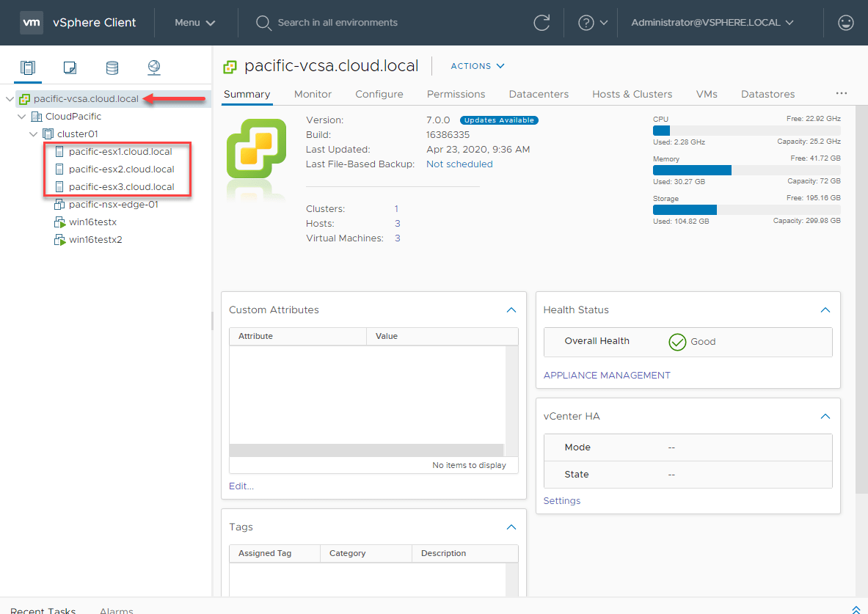The width and height of the screenshot is (868, 614).
Task: Click the Clusters count link 1
Action: [396, 209]
